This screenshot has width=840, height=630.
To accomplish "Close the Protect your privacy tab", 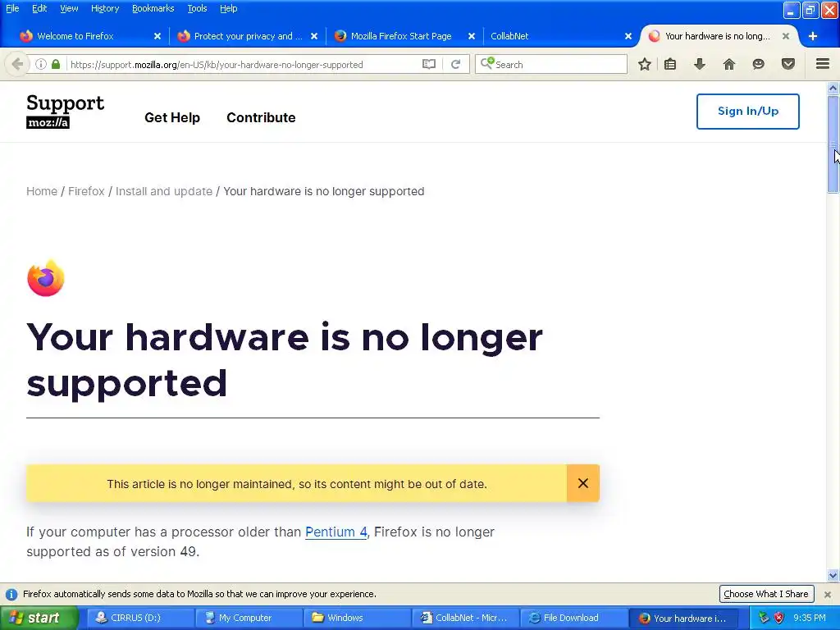I will tap(314, 36).
